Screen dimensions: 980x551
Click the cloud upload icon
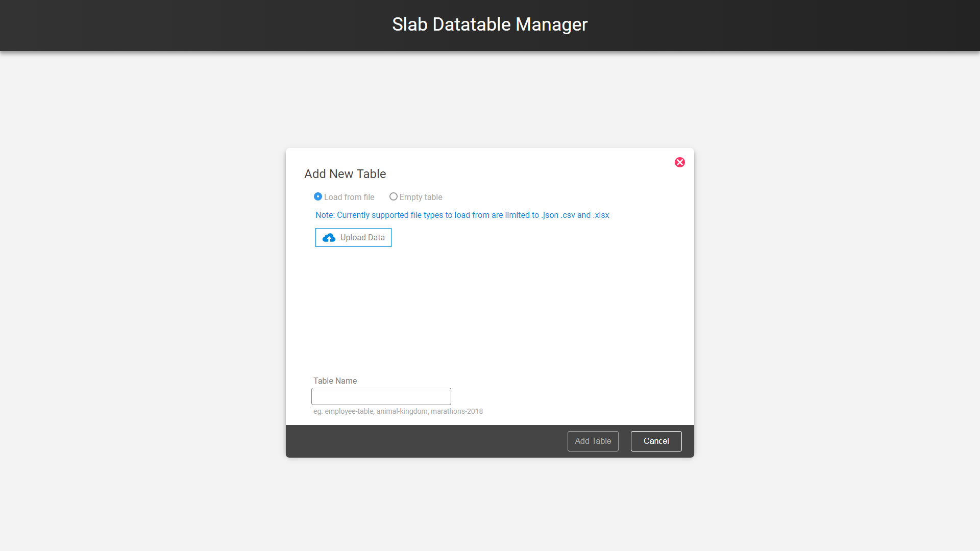(x=329, y=238)
